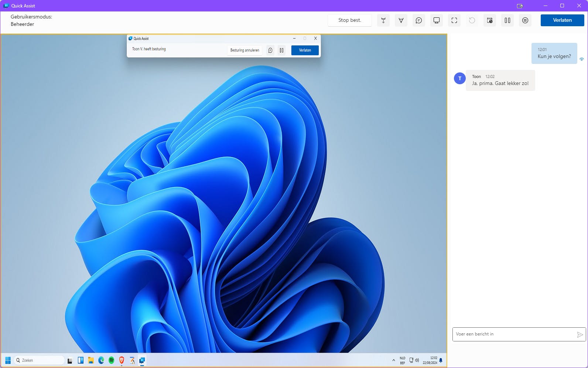Click the 'Beheerder' user mode text
The width and height of the screenshot is (588, 368).
(22, 24)
